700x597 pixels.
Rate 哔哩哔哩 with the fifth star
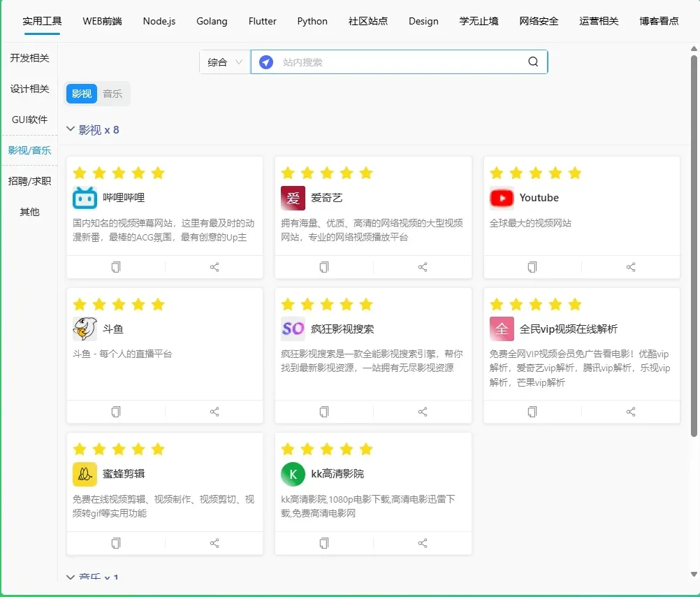click(x=158, y=173)
